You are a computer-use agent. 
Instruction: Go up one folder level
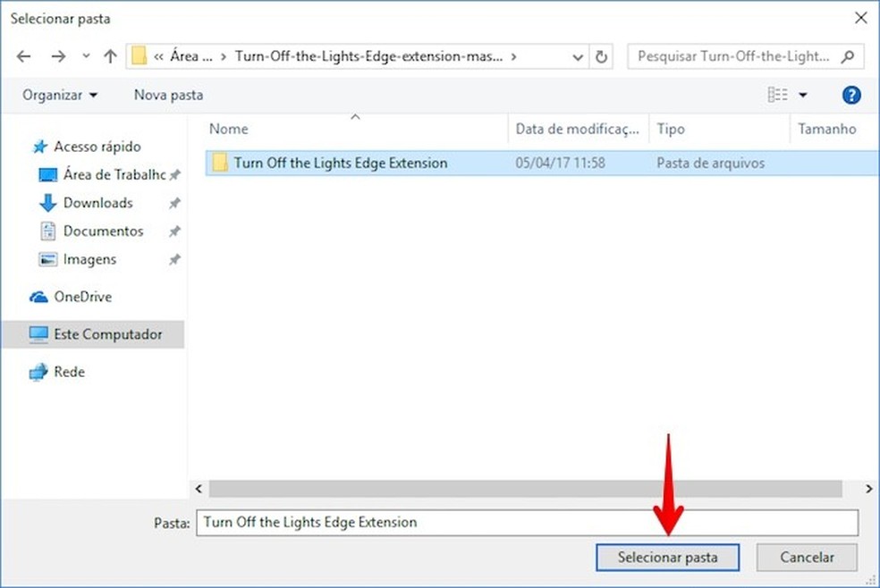111,56
